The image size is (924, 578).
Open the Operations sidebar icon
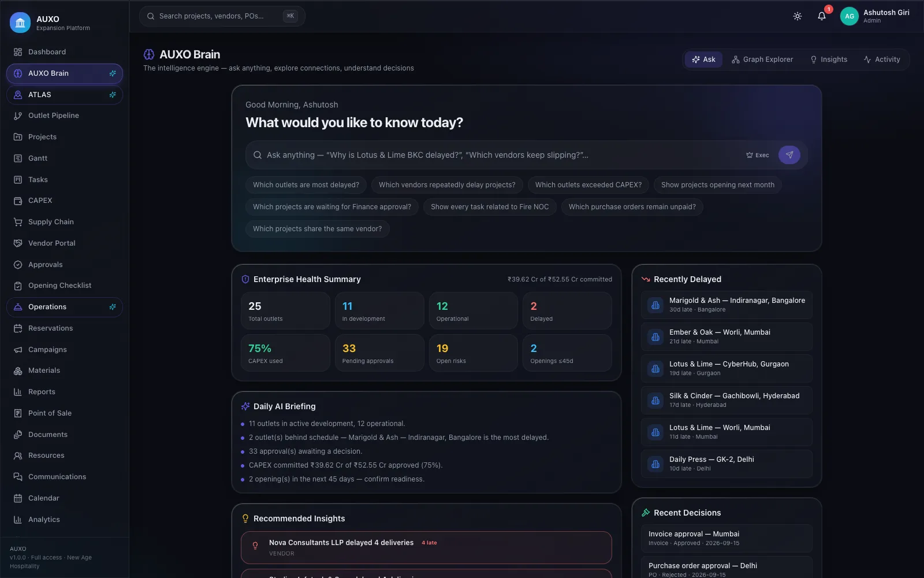tap(18, 307)
